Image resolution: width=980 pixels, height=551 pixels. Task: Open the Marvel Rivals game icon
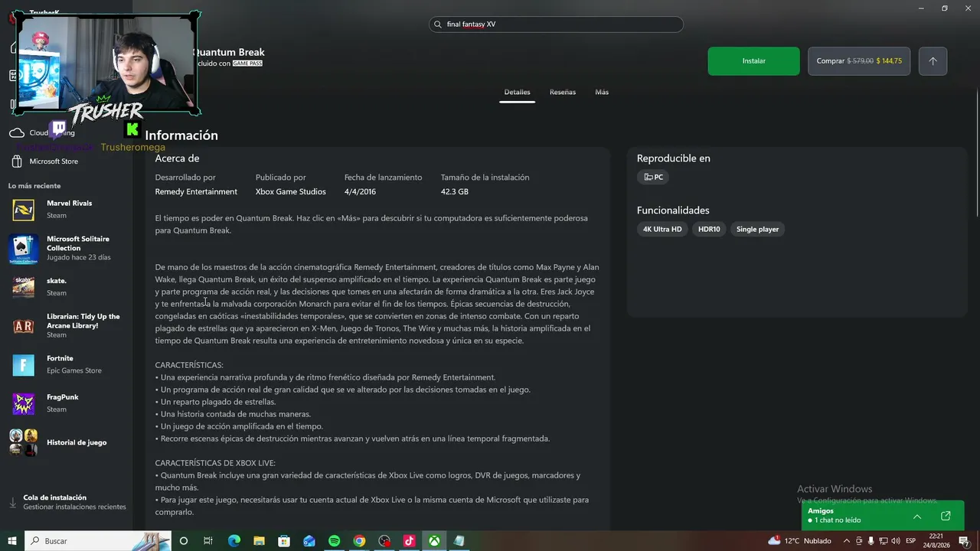(x=23, y=209)
